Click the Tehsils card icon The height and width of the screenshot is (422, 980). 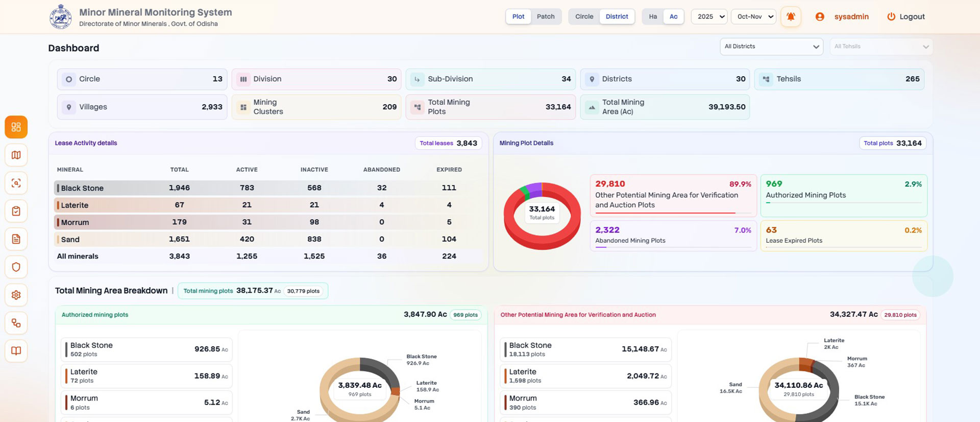[766, 79]
